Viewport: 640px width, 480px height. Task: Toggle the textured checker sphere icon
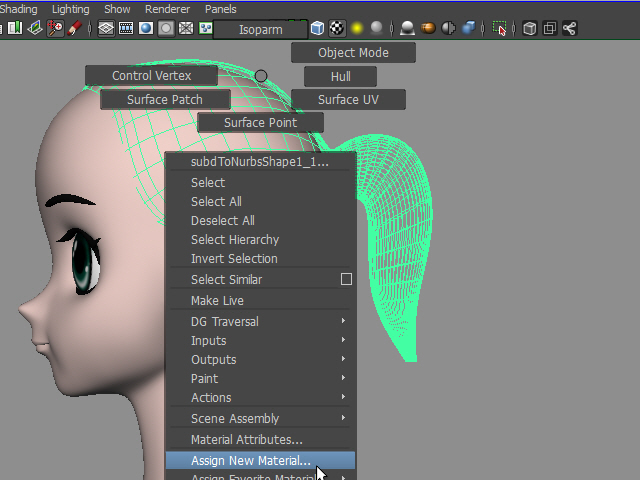click(337, 29)
